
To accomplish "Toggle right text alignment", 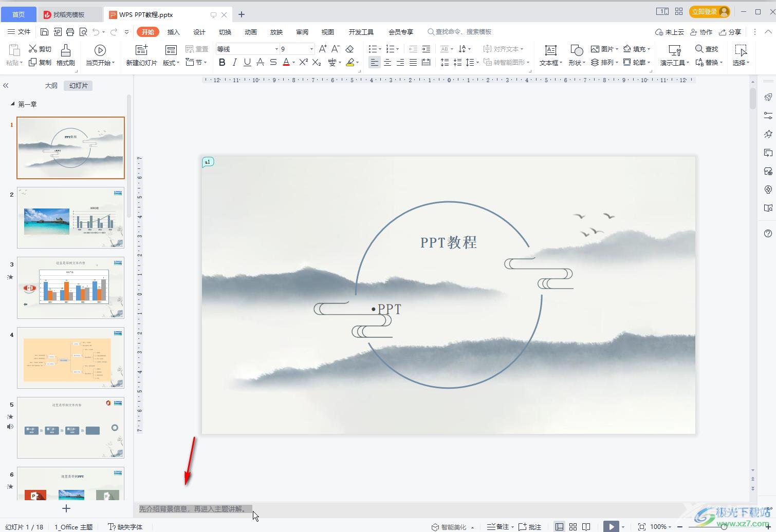I will tap(400, 62).
